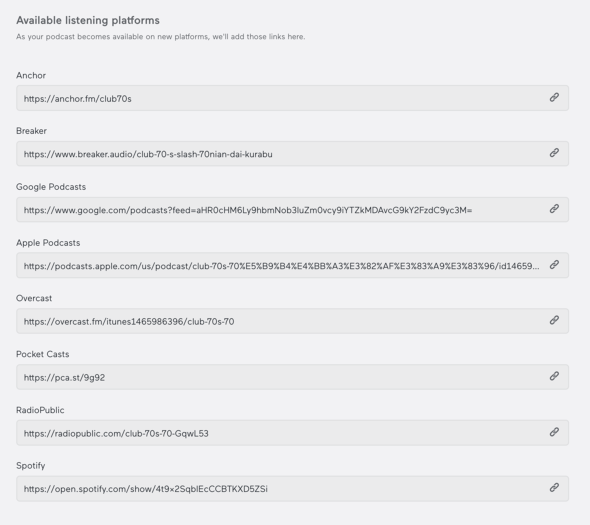Click the 'Available listening platforms' heading
The width and height of the screenshot is (590, 525).
click(x=88, y=20)
